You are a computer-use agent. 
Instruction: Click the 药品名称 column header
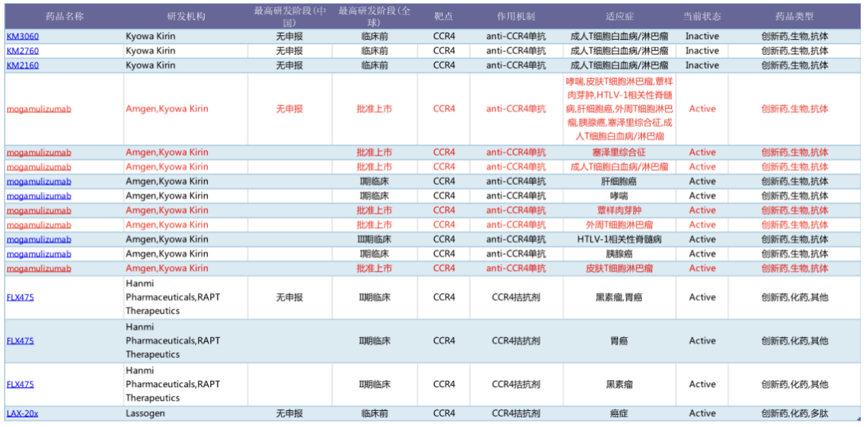pos(65,16)
